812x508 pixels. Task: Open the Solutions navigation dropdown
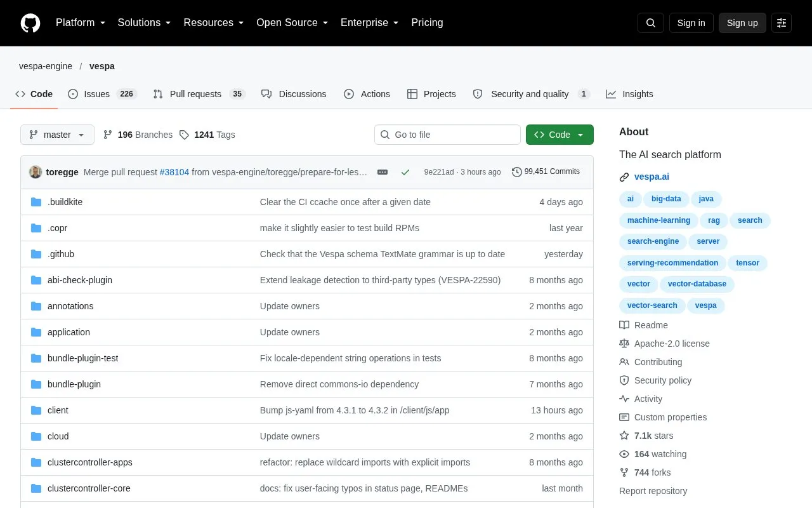145,23
